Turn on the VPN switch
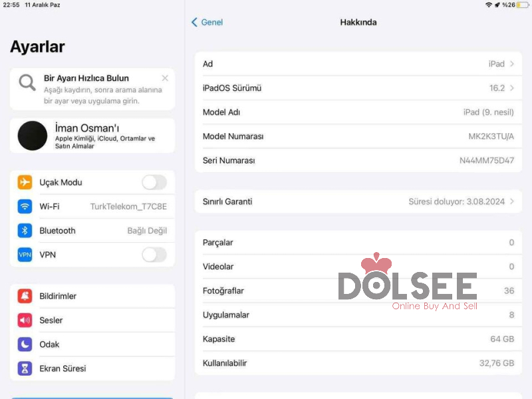The image size is (532, 399). point(154,255)
